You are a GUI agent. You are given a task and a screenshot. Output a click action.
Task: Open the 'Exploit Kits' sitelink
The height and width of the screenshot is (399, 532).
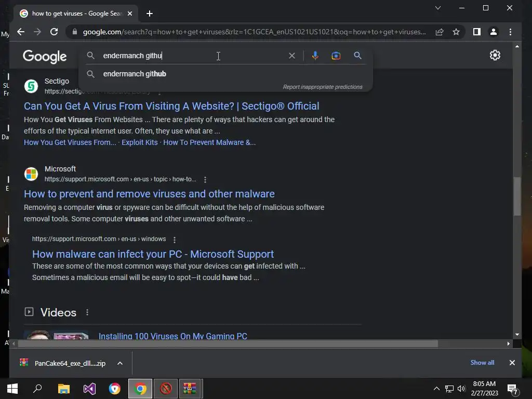pos(139,142)
